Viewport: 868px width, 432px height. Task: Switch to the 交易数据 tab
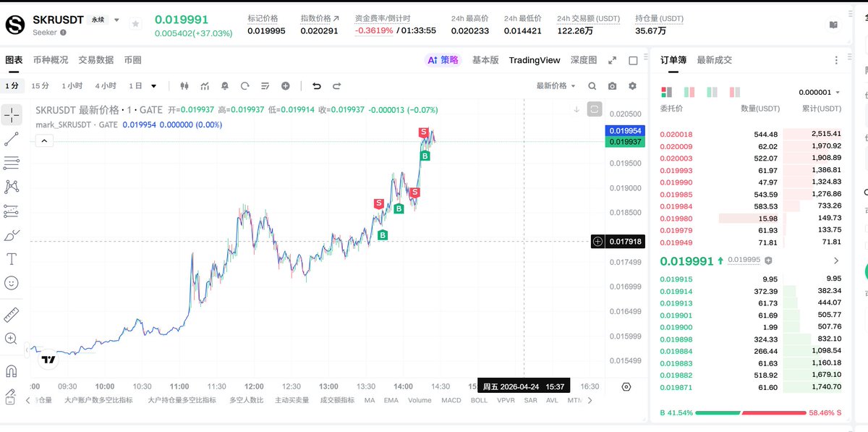point(96,60)
